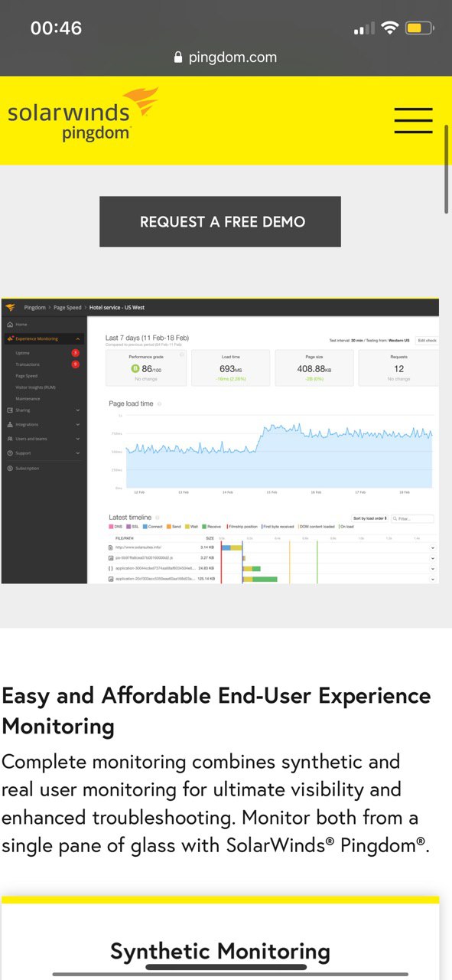Click the Home icon in dashboard sidebar
Image resolution: width=452 pixels, height=980 pixels.
click(9, 325)
